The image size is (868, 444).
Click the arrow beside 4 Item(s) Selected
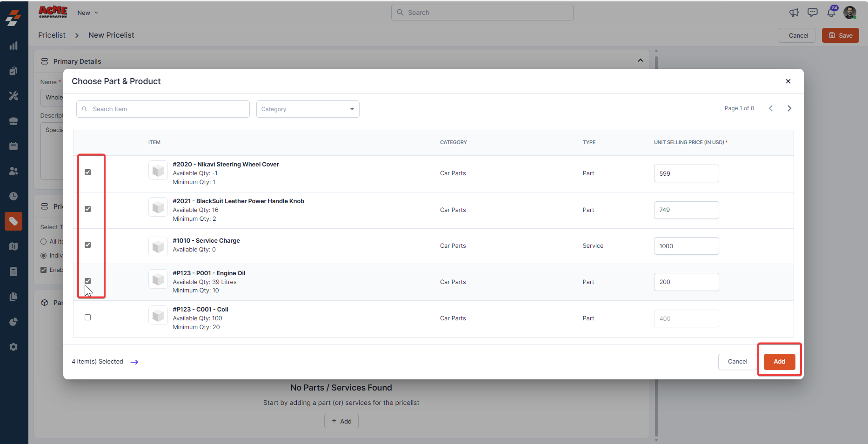point(134,362)
